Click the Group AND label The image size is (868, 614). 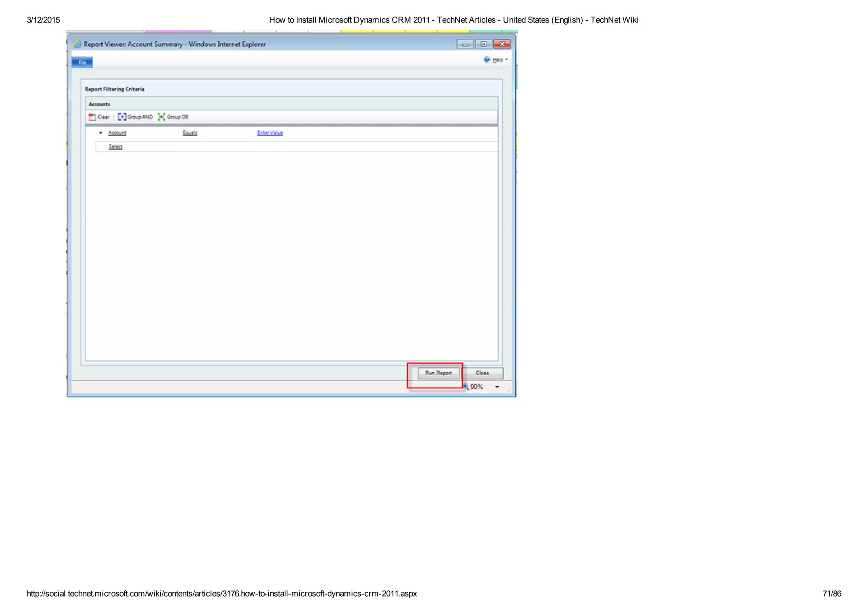[140, 117]
